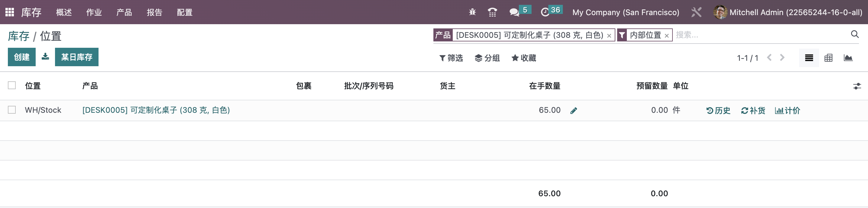Viewport: 868px width, 208px height.
Task: Open the apps grid menu
Action: [x=10, y=12]
